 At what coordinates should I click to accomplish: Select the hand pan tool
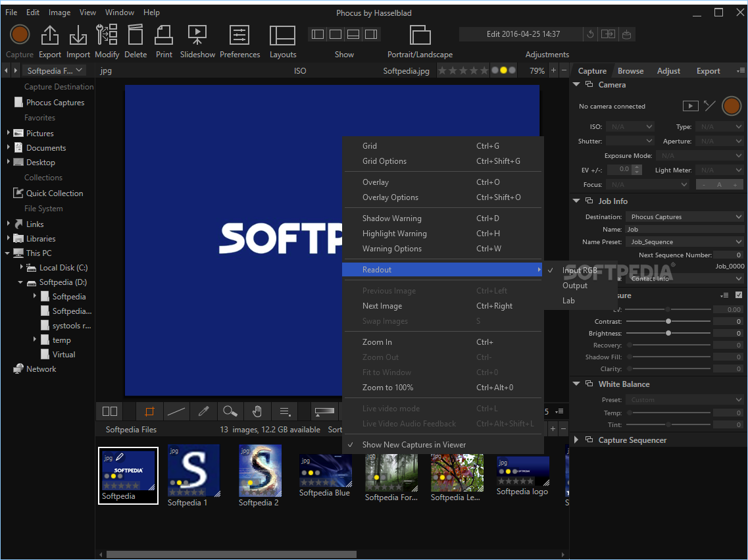(257, 411)
